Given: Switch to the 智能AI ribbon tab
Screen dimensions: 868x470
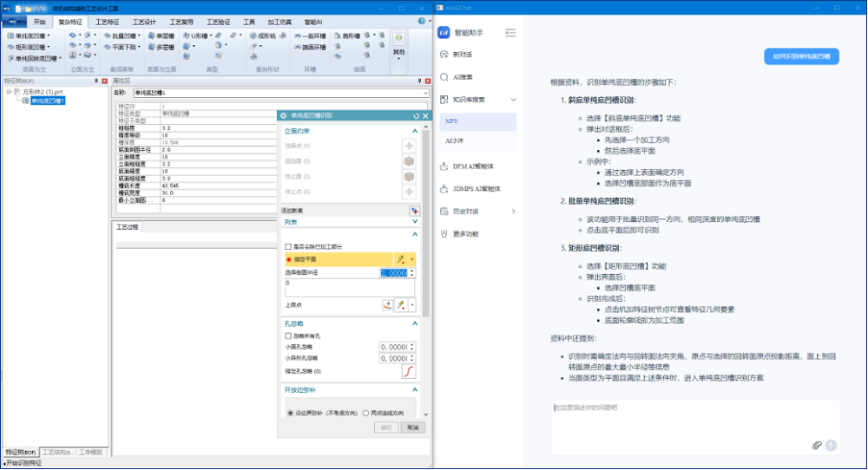Looking at the screenshot, I should pos(312,23).
